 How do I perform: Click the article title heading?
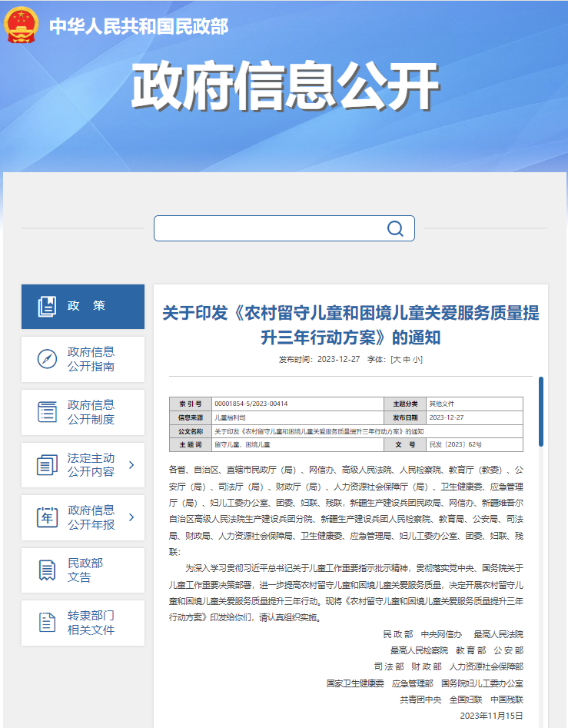tap(350, 325)
